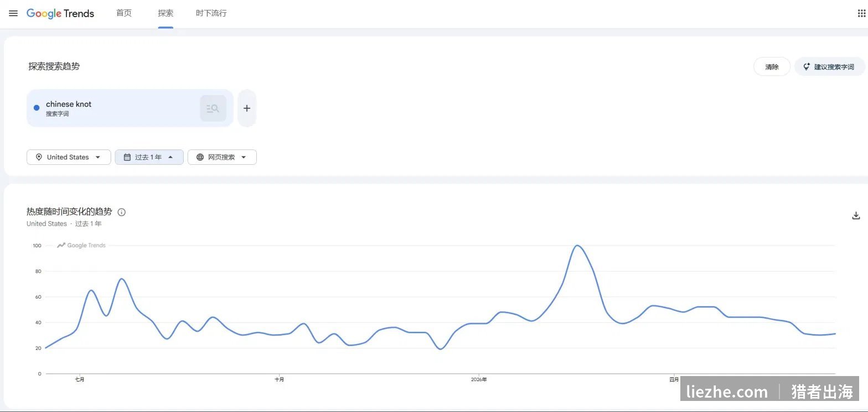Click the 60 y-axis label
This screenshot has width=868, height=412.
click(x=38, y=297)
